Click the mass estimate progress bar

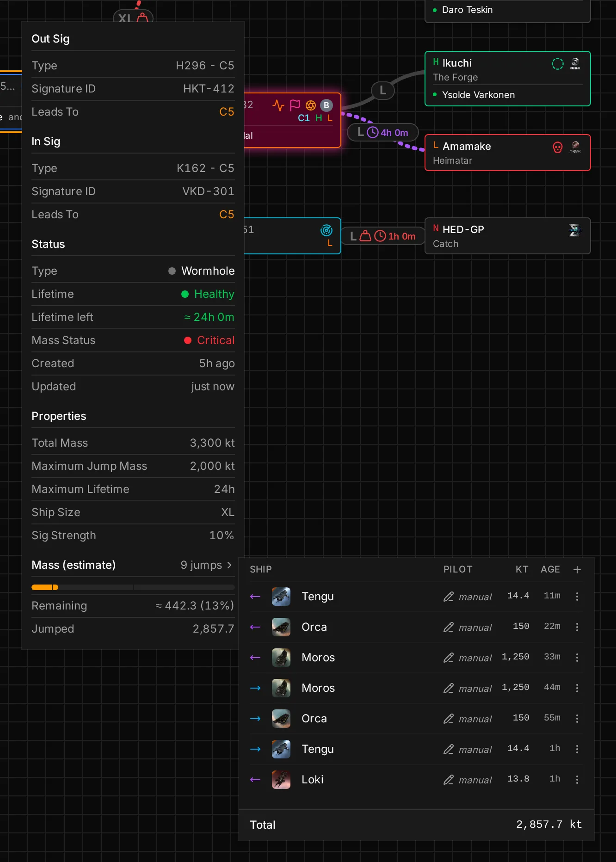coord(133,587)
